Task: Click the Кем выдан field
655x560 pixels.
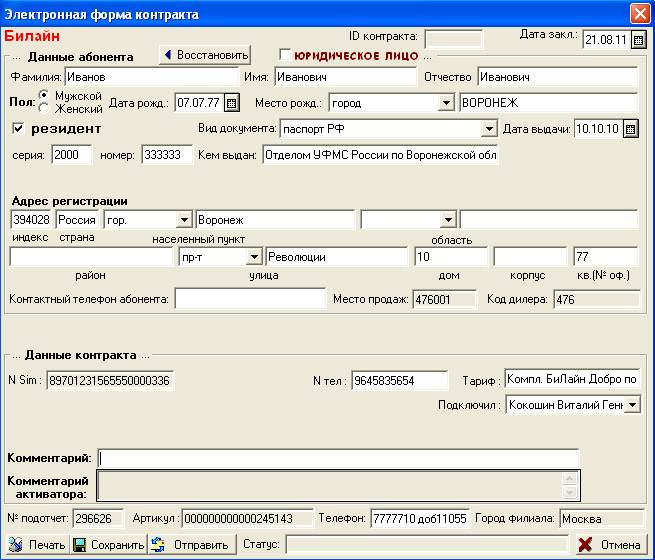Action: click(381, 155)
